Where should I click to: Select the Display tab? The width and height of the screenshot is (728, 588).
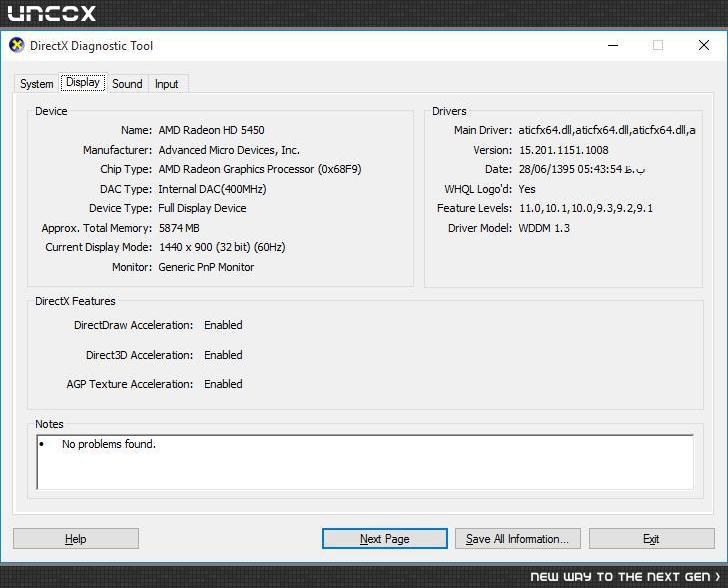coord(83,82)
